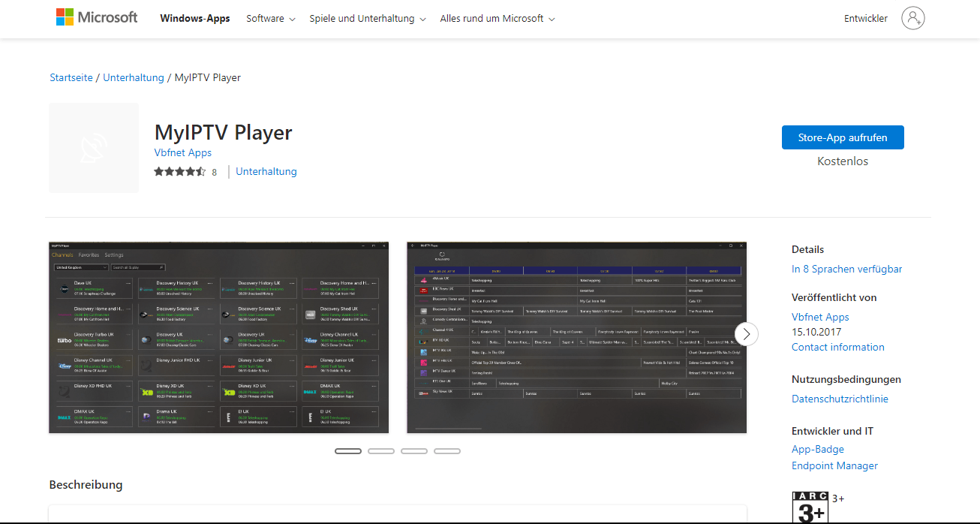Open the user account sign-in icon
This screenshot has width=980, height=524.
pos(913,18)
